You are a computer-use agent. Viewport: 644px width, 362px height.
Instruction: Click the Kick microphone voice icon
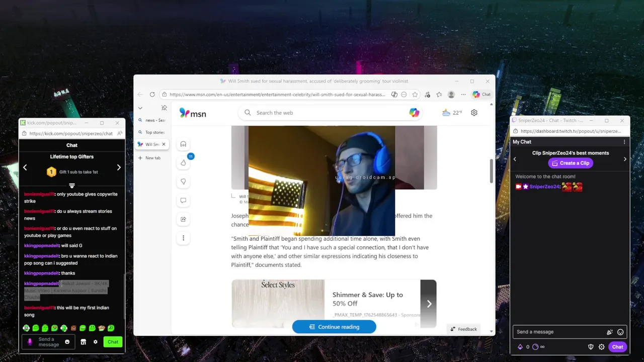30,342
